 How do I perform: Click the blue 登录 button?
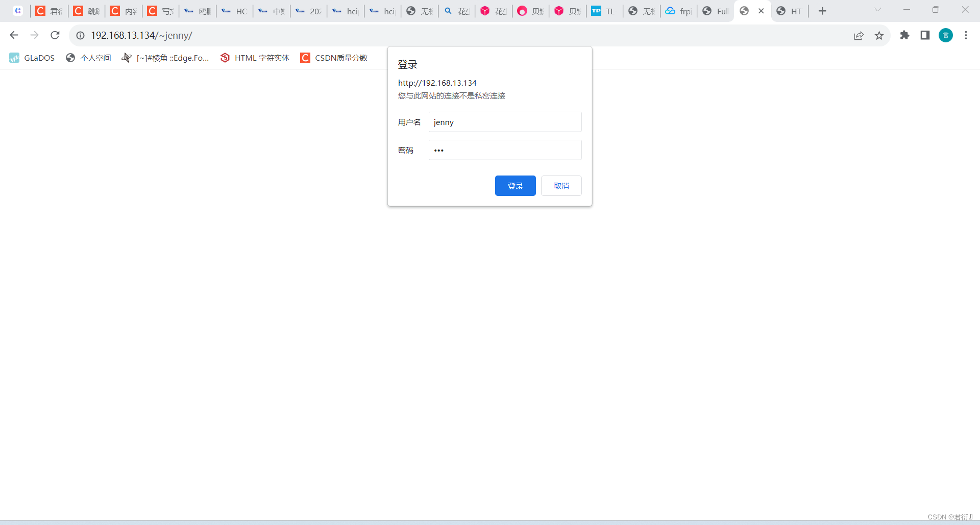point(516,186)
